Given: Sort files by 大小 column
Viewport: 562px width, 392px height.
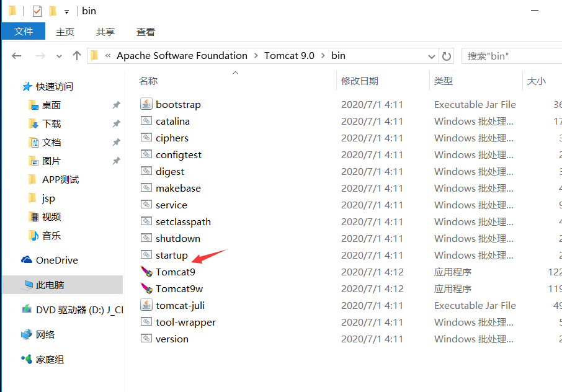Looking at the screenshot, I should coord(536,81).
